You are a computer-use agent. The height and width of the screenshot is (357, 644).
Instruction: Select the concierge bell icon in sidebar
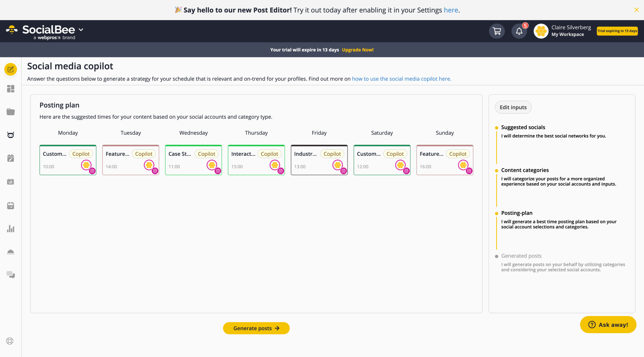pyautogui.click(x=10, y=252)
